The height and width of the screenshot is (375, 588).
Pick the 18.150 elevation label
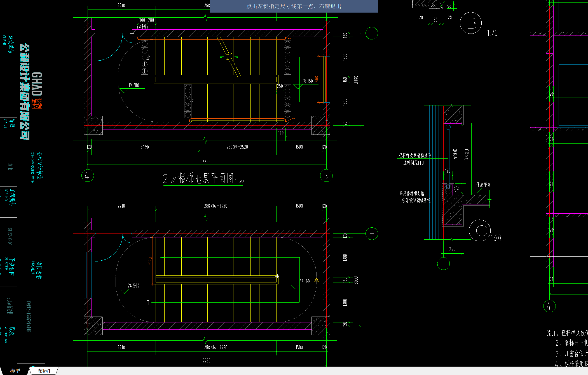point(308,81)
